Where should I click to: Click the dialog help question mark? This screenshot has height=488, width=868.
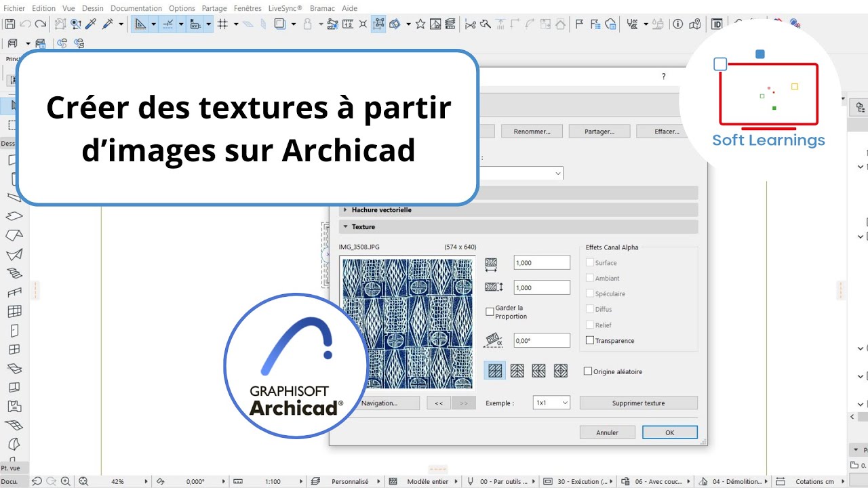pyautogui.click(x=664, y=77)
